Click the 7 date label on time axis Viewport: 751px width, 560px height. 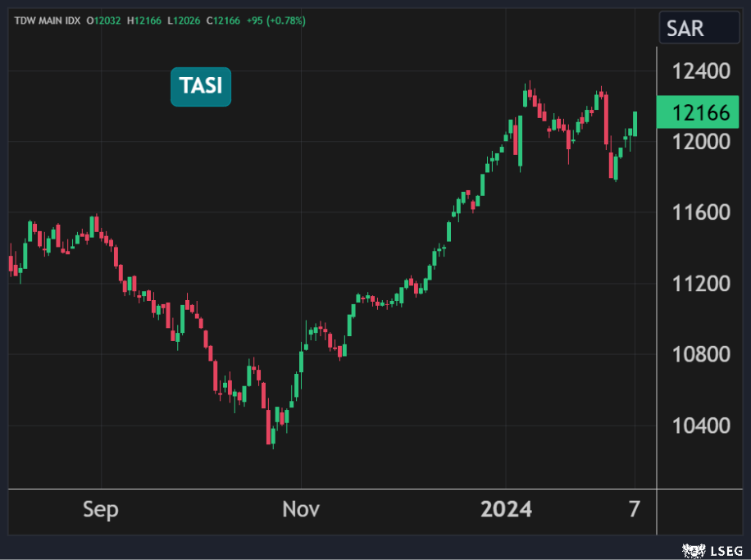tap(635, 509)
